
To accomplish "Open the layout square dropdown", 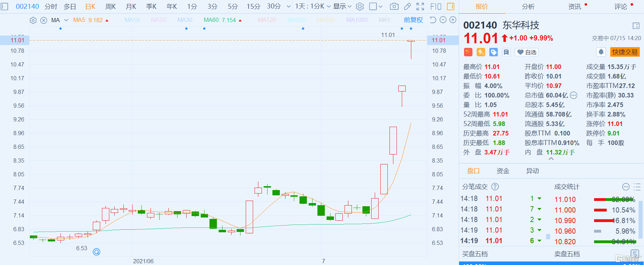I will click(376, 6).
